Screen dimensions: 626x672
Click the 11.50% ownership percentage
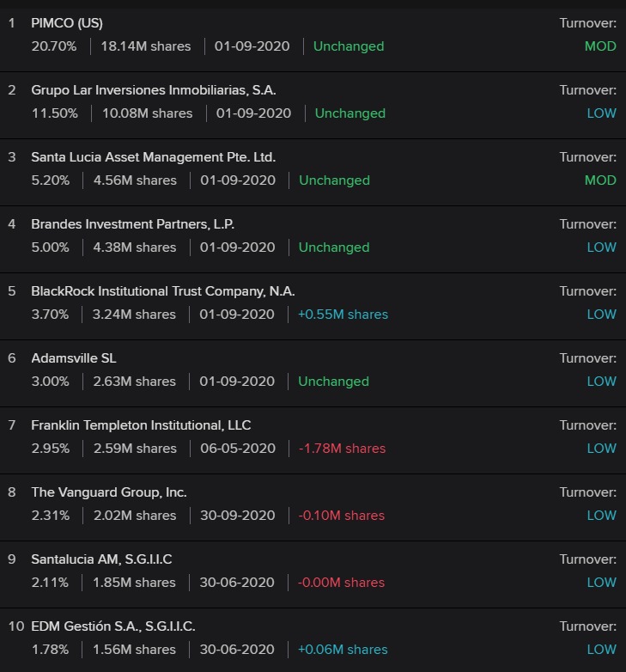point(54,113)
